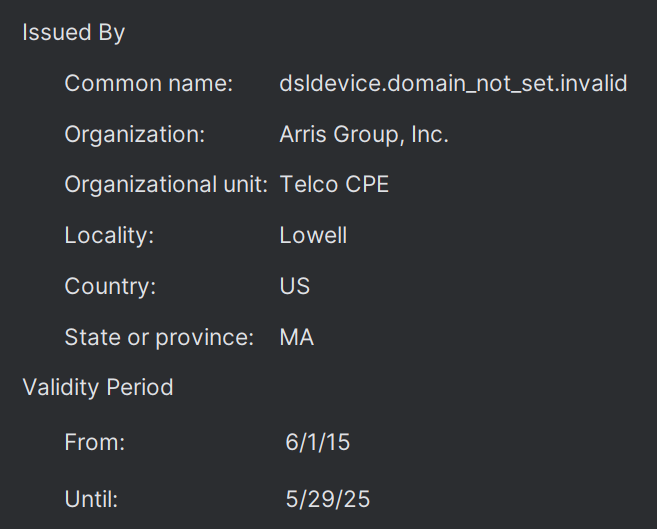The height and width of the screenshot is (529, 657).
Task: Click the Until label
Action: point(91,498)
